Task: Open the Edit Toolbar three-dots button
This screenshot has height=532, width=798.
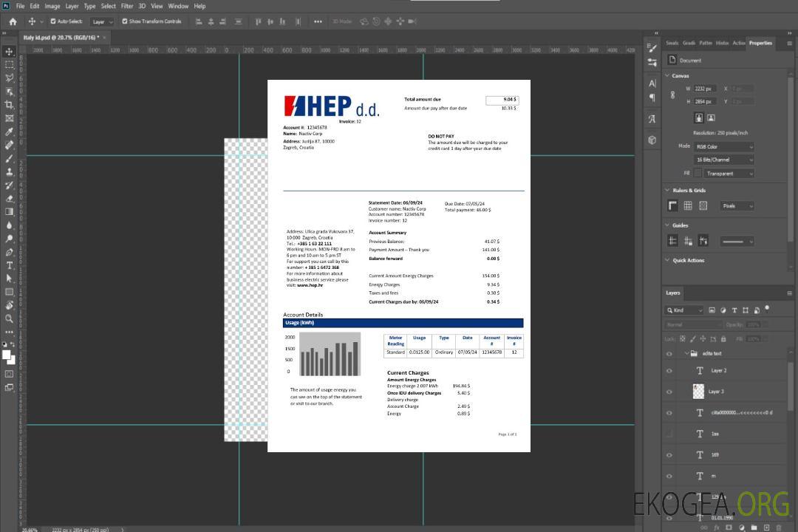Action: pyautogui.click(x=9, y=332)
